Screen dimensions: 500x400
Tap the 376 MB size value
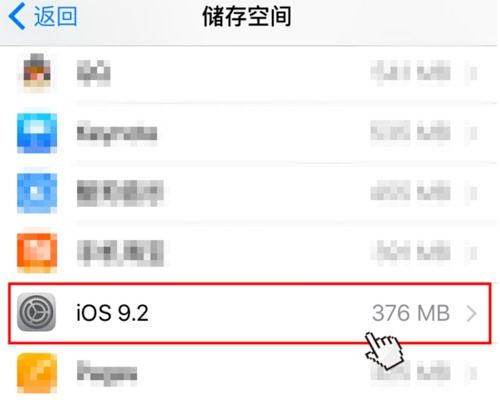411,313
